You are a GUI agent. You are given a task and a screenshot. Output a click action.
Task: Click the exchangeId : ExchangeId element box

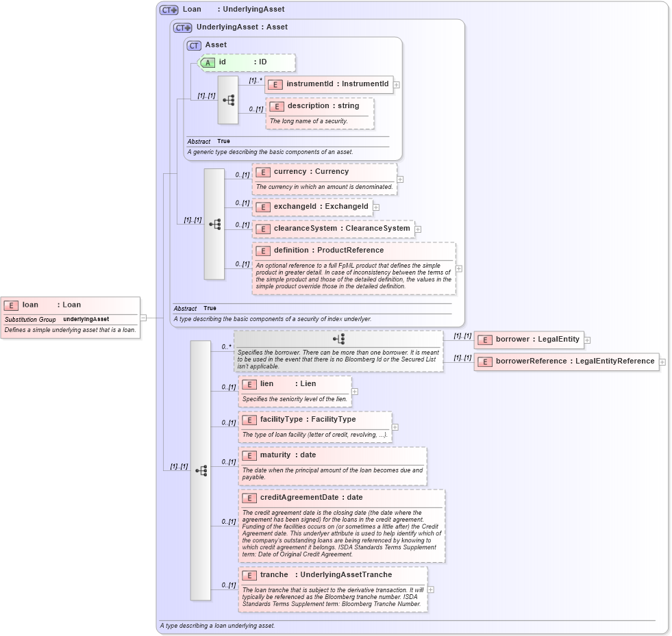[312, 206]
